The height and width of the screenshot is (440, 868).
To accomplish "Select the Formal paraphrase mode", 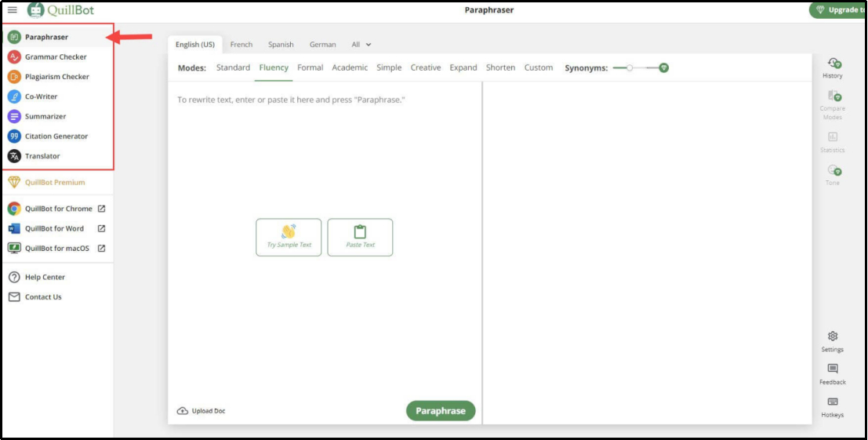I will pyautogui.click(x=310, y=67).
